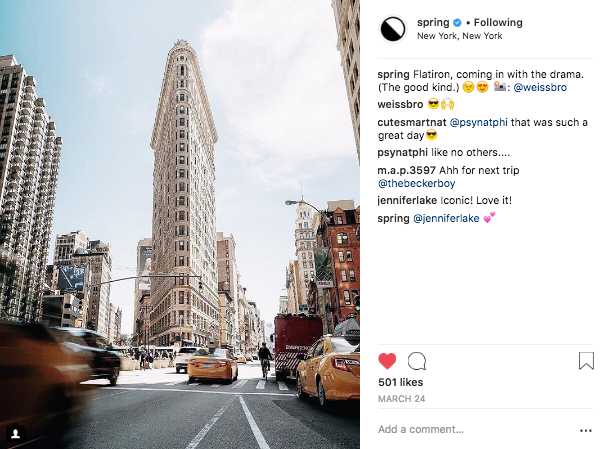Screen dimensions: 610x449
Task: Open the New York, New York location
Action: click(459, 36)
